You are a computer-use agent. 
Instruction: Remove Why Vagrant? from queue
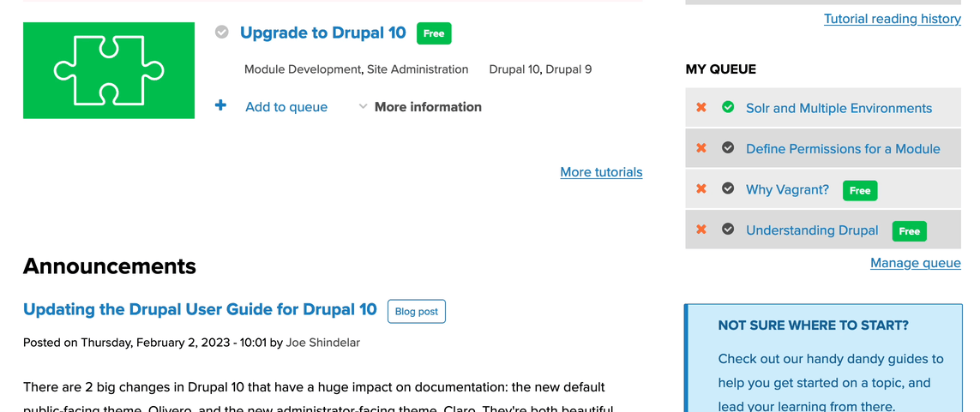(701, 188)
